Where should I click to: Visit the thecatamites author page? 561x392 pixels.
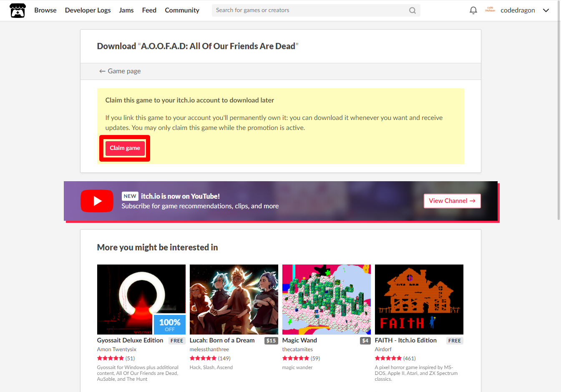[x=297, y=350]
